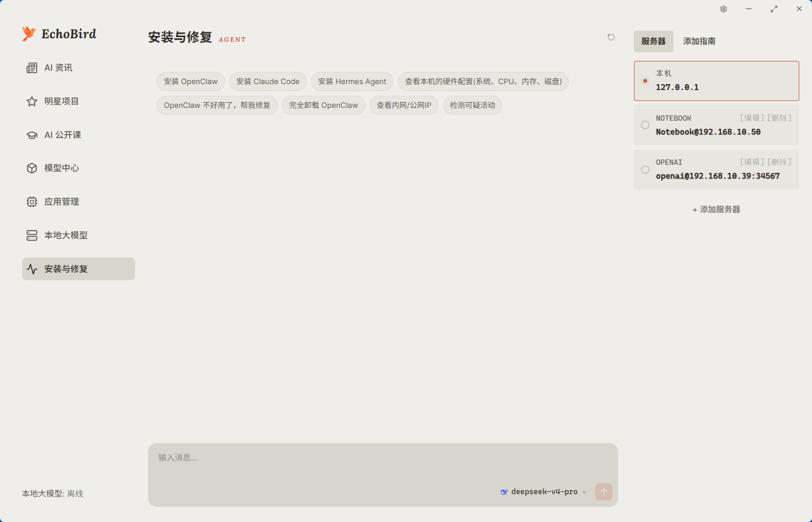
Task: Open AI 资讯 in the sidebar
Action: click(x=78, y=68)
